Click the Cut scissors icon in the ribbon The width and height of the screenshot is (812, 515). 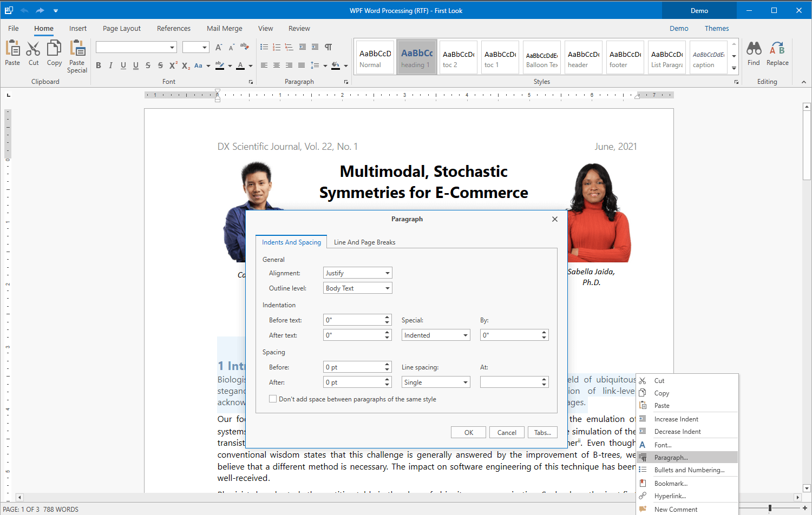34,49
